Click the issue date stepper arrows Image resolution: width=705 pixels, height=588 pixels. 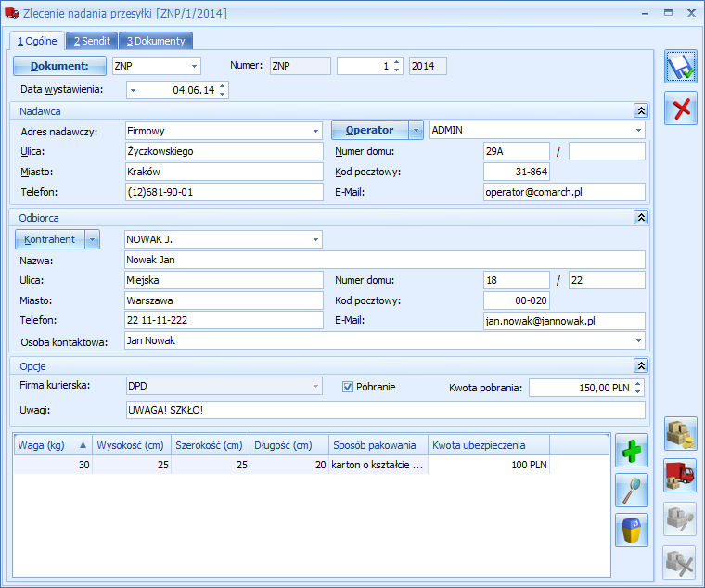coord(222,90)
